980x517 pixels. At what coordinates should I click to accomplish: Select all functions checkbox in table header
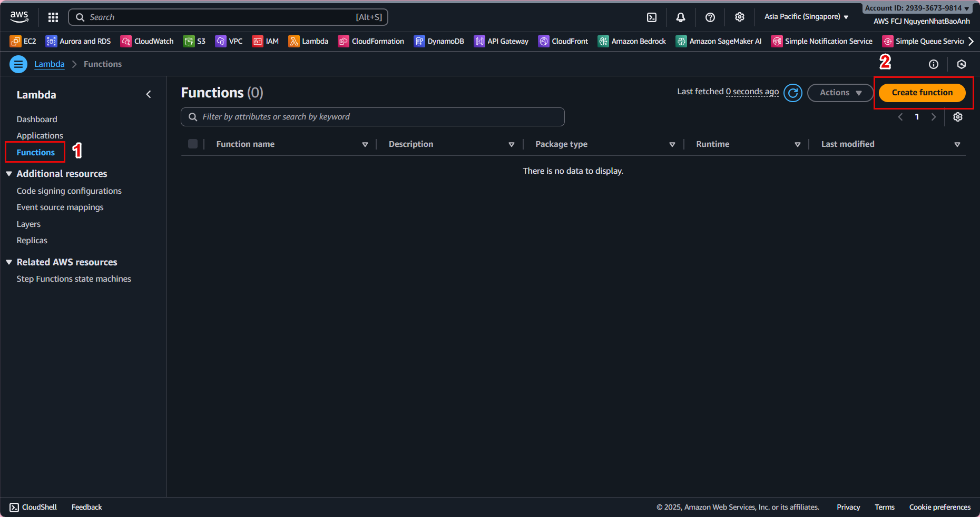tap(193, 144)
